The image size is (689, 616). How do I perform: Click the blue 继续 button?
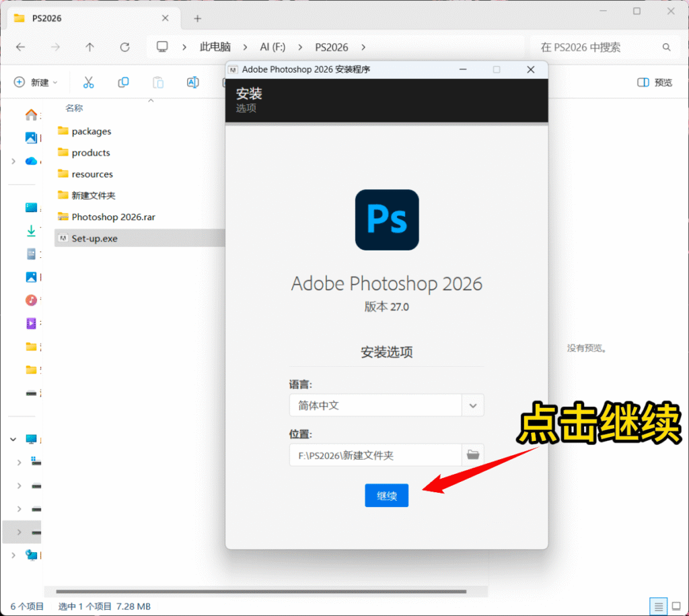tap(386, 495)
